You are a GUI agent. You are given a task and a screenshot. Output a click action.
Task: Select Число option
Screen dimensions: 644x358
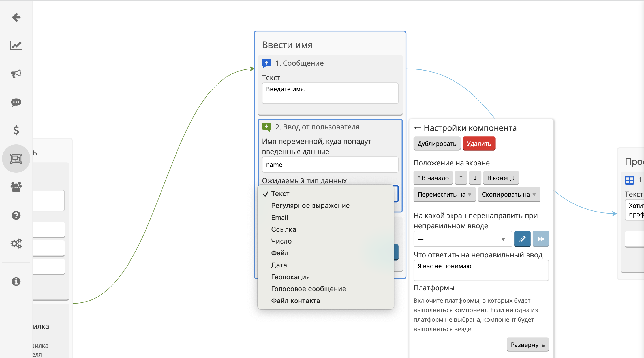[326, 241]
